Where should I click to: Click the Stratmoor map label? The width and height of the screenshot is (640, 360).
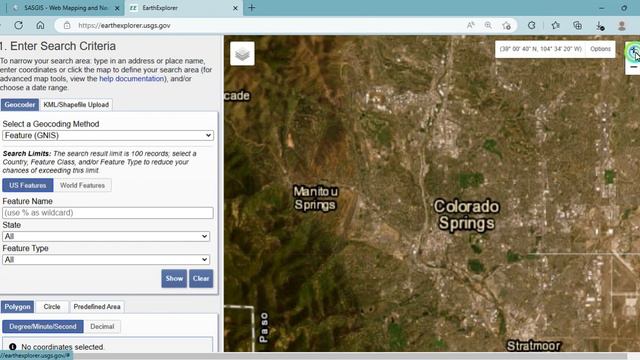pyautogui.click(x=533, y=346)
